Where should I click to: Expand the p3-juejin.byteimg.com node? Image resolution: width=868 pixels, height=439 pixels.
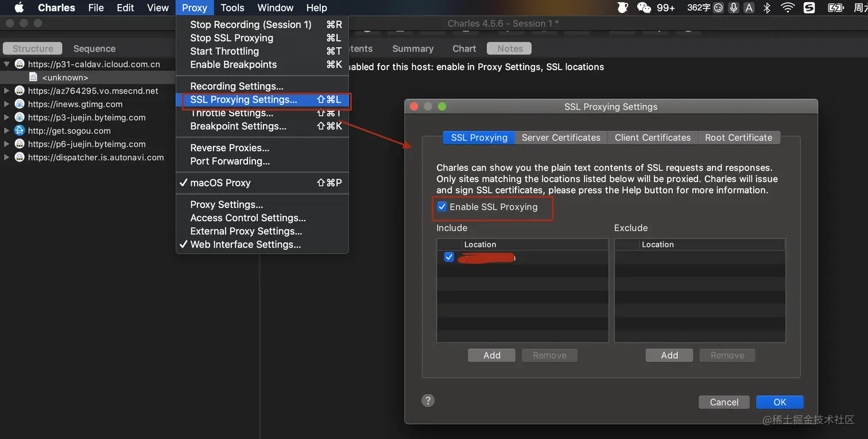[7, 117]
